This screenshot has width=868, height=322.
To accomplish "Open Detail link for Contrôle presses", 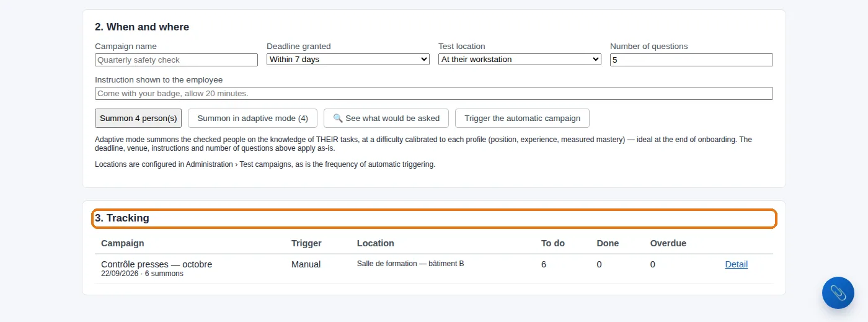I will pyautogui.click(x=736, y=264).
